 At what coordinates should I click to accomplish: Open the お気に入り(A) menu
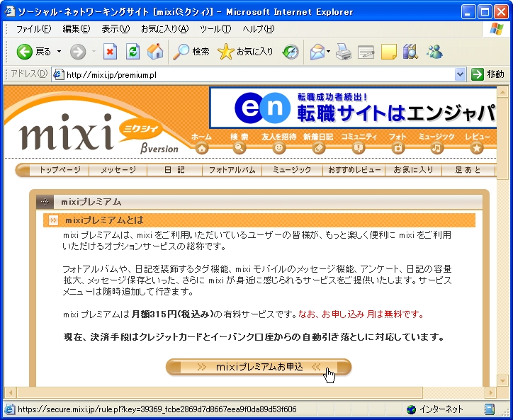pos(165,29)
